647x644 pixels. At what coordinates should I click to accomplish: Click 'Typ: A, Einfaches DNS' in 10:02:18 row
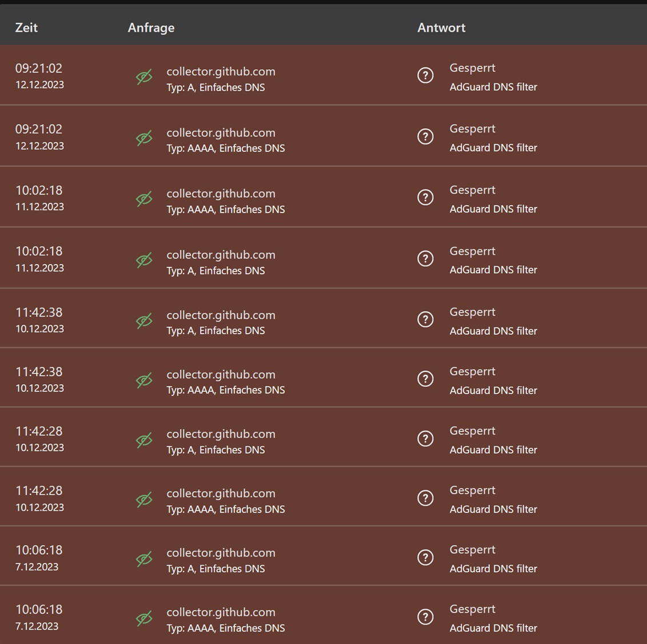pos(216,271)
